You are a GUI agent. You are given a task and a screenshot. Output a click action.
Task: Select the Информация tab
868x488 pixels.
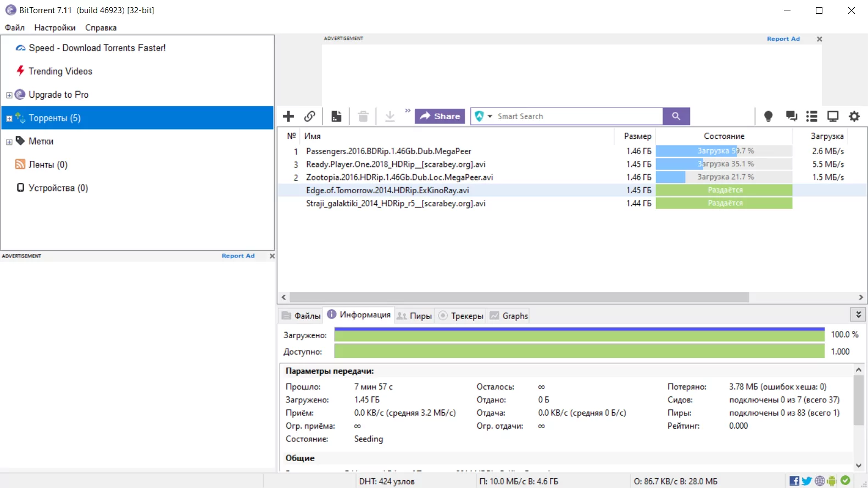(359, 315)
